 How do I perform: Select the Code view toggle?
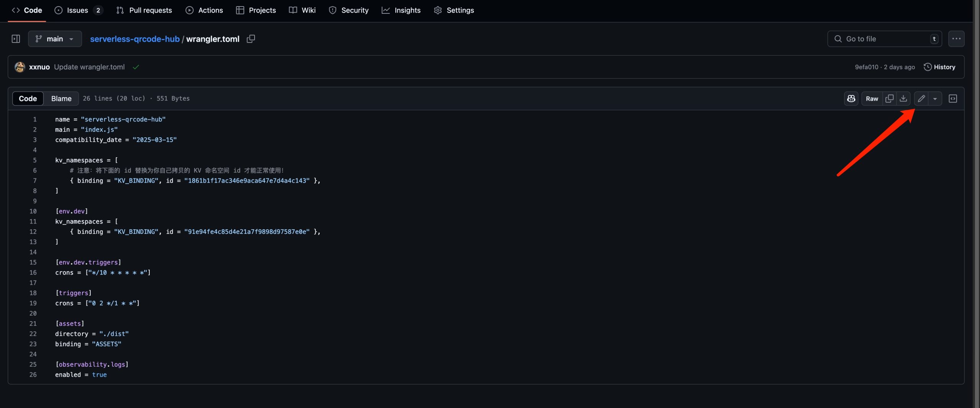(x=28, y=99)
